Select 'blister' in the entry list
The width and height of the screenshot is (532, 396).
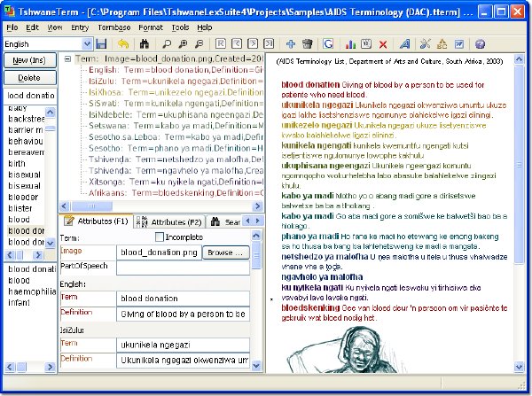(x=20, y=208)
